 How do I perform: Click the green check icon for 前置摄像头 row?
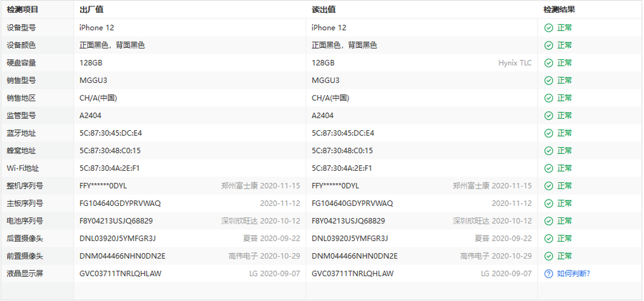[x=548, y=256]
